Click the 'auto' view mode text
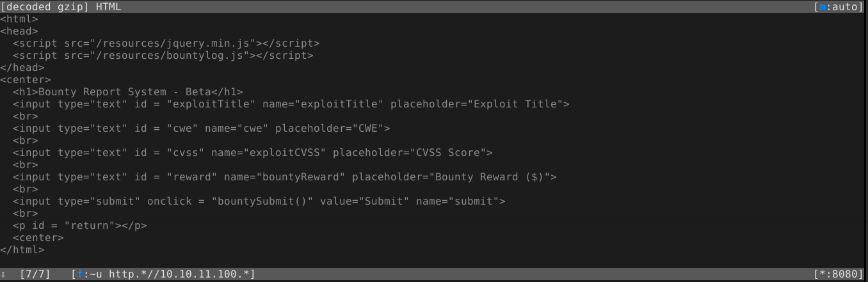 [x=844, y=7]
